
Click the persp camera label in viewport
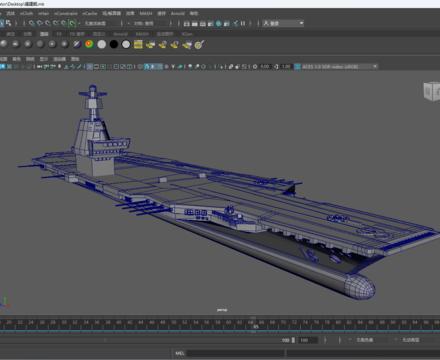pyautogui.click(x=222, y=310)
